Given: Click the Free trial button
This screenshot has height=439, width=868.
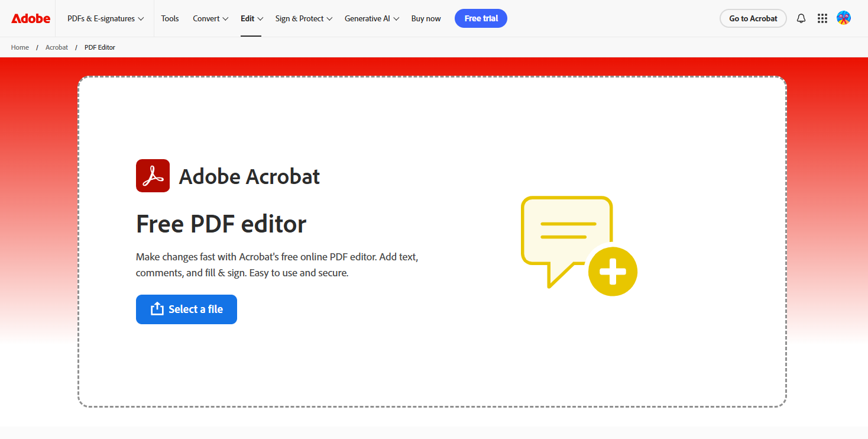Looking at the screenshot, I should [481, 18].
